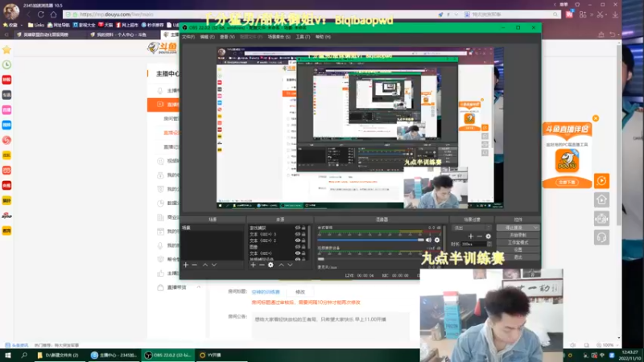Viewport: 644px width, 362px height.
Task: Open the favorites star in the browser's left sidebar
Action: (6, 50)
